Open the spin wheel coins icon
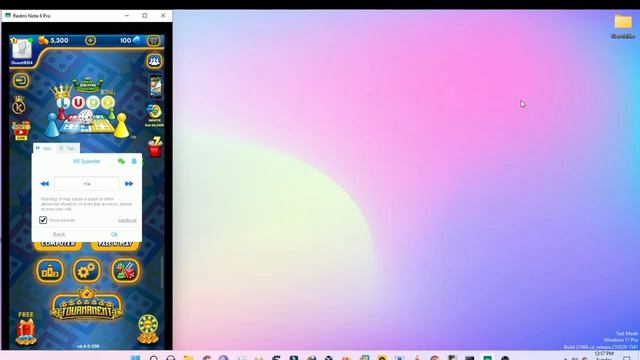 point(148,329)
